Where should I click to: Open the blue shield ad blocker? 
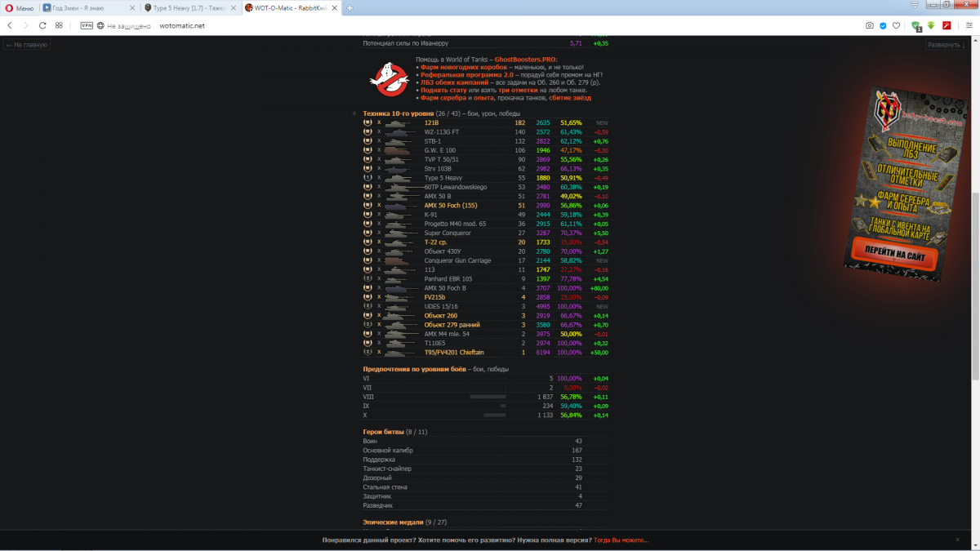pyautogui.click(x=883, y=25)
